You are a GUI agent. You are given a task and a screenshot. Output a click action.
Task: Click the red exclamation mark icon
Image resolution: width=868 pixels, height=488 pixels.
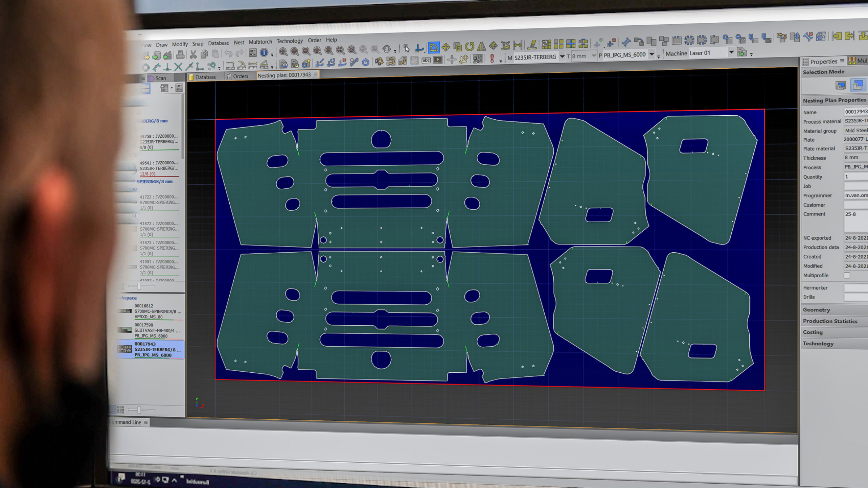click(x=492, y=59)
